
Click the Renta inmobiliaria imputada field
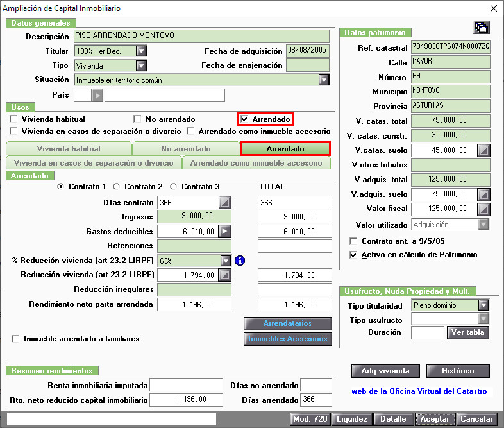[186, 384]
